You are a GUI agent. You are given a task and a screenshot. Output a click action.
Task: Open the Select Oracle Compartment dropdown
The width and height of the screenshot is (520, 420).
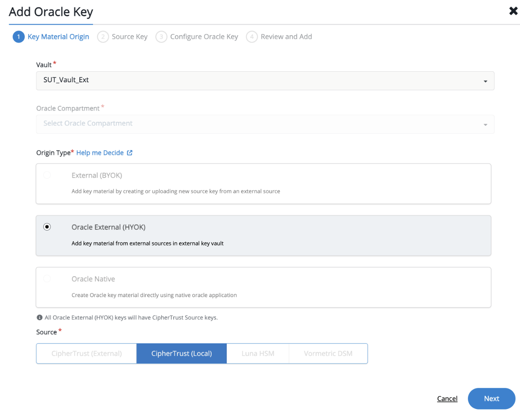tap(264, 123)
